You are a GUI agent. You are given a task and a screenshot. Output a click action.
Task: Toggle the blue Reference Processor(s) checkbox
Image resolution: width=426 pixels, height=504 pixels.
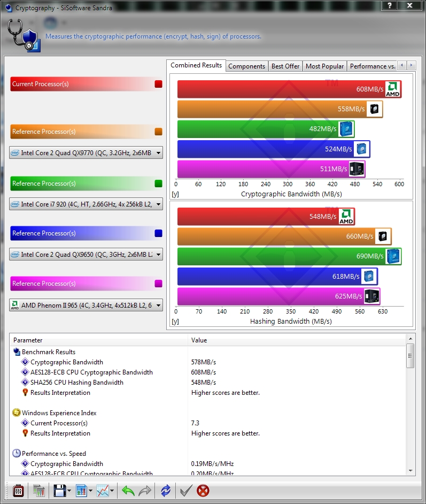(158, 233)
